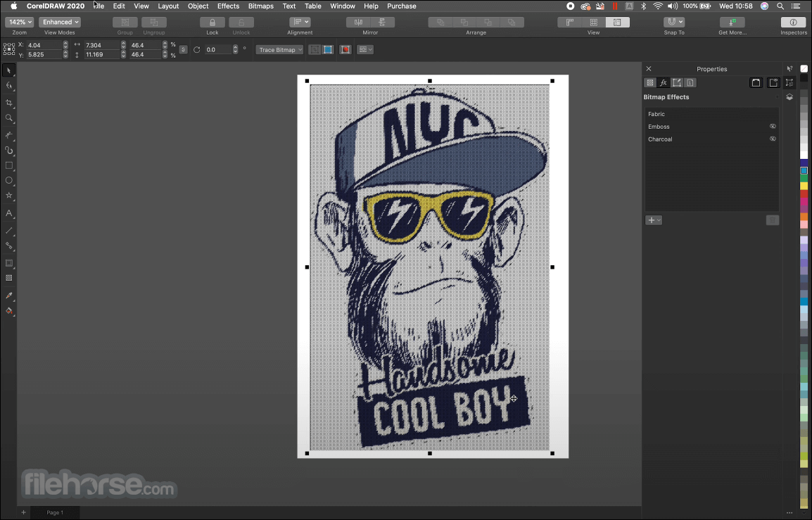Delete effect with trash button
The height and width of the screenshot is (520, 812).
click(x=772, y=220)
